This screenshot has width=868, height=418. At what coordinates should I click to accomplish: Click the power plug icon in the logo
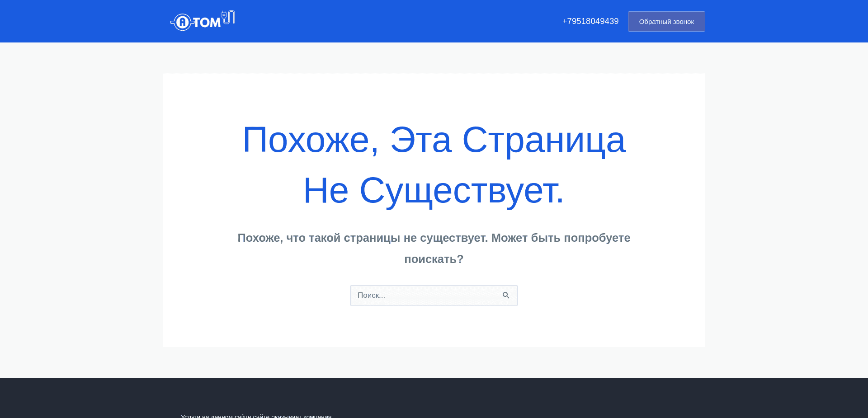coord(227,17)
